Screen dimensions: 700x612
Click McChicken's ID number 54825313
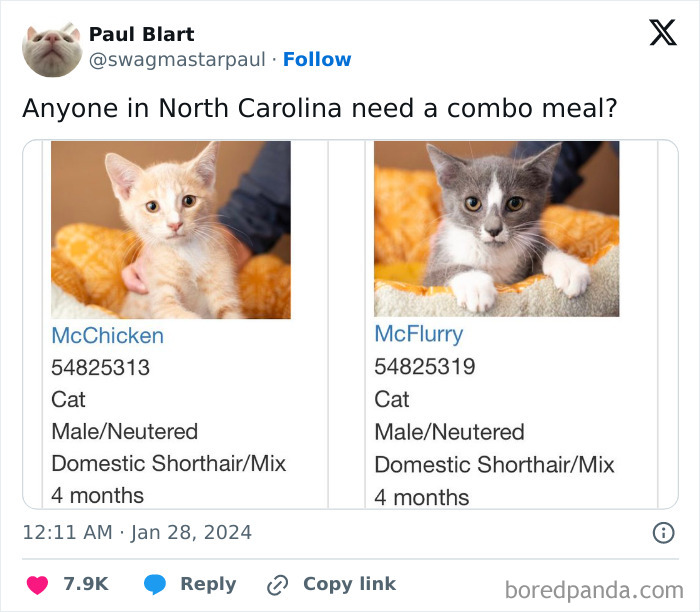click(100, 368)
